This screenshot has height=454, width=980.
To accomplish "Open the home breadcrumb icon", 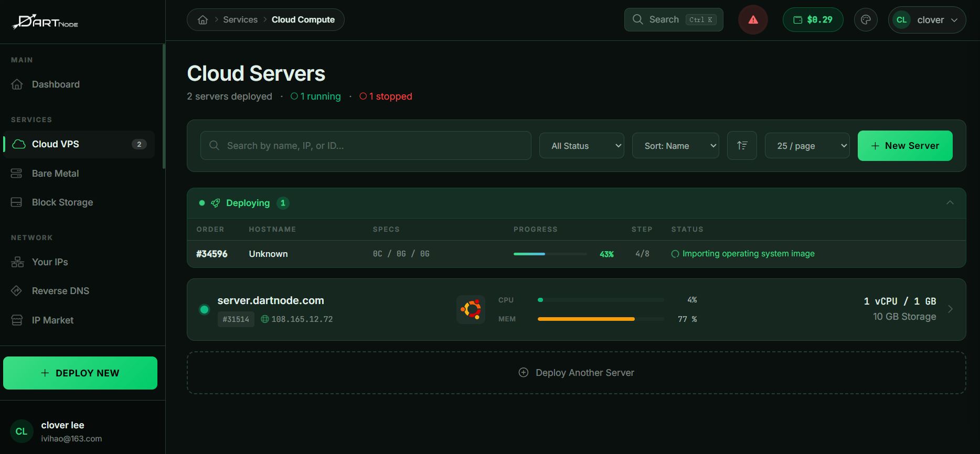I will 203,20.
